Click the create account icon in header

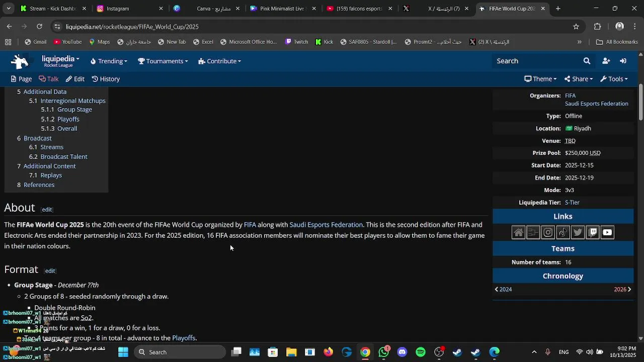click(606, 61)
